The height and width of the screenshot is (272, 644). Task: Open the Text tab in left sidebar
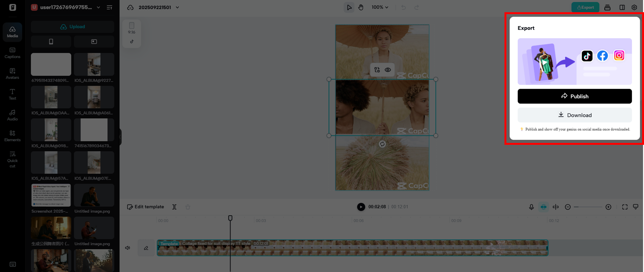tap(13, 94)
